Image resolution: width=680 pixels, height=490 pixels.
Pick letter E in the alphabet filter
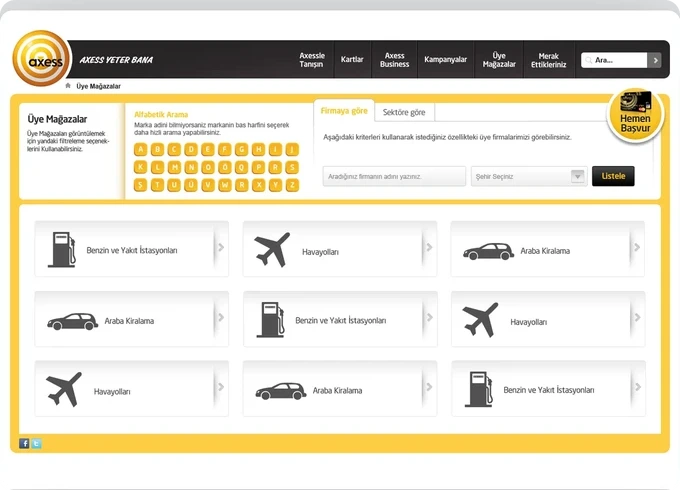(x=208, y=150)
